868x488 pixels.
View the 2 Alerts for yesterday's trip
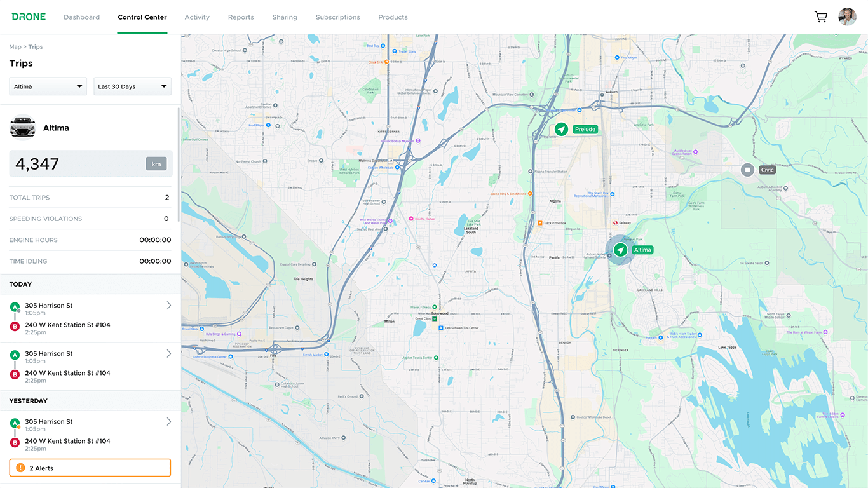pyautogui.click(x=90, y=467)
